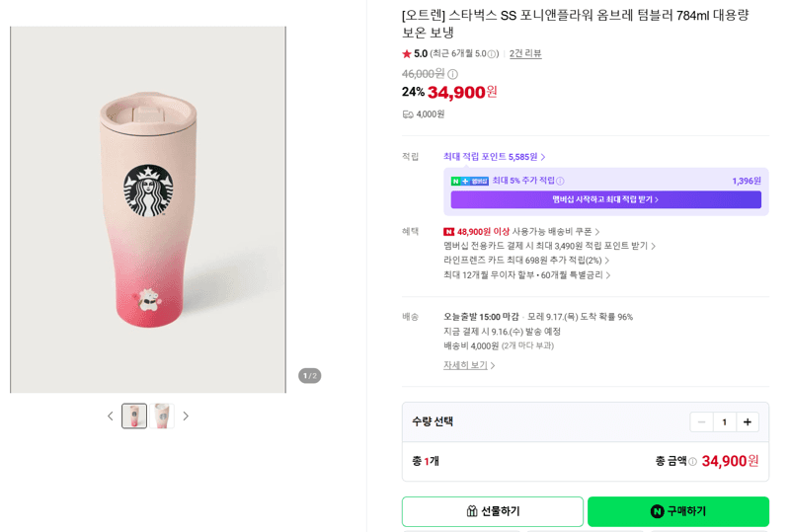Open 최대 12개월 무이자 할부 details
The width and height of the screenshot is (790, 532).
[527, 275]
